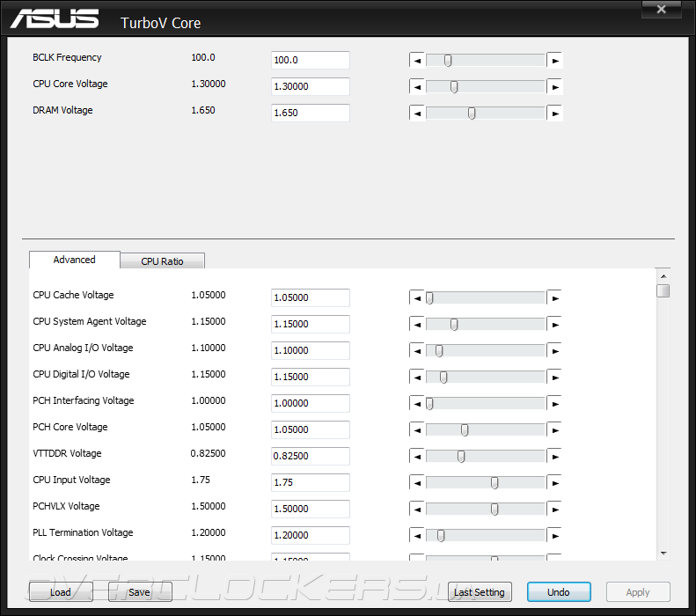Viewport: 696px width, 616px height.
Task: Focus the CPU Cache Voltage input field
Action: (311, 297)
